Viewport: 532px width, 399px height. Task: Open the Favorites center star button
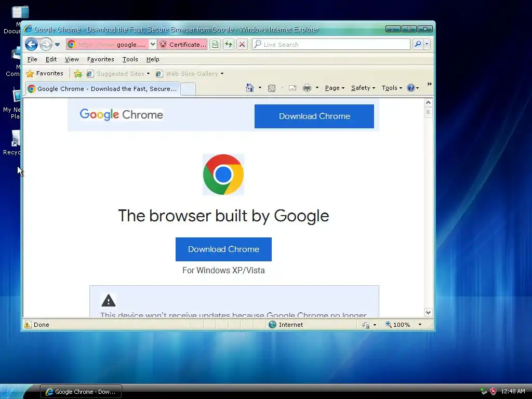click(x=45, y=73)
